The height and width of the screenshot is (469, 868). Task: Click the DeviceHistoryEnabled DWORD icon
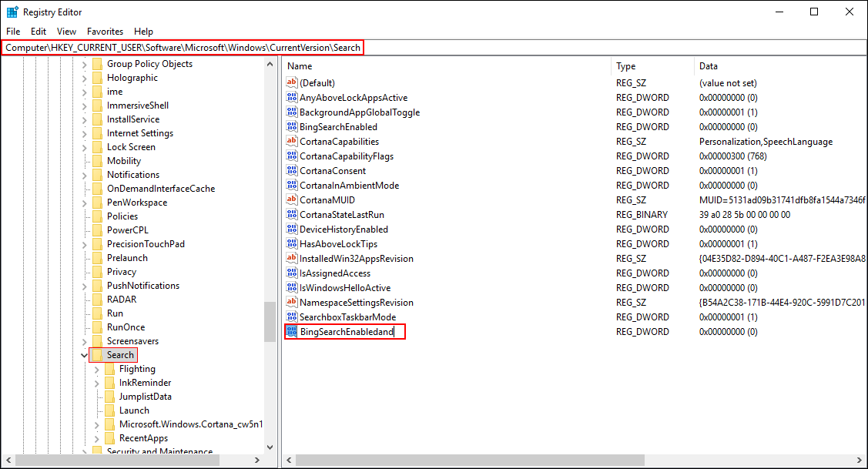click(292, 229)
